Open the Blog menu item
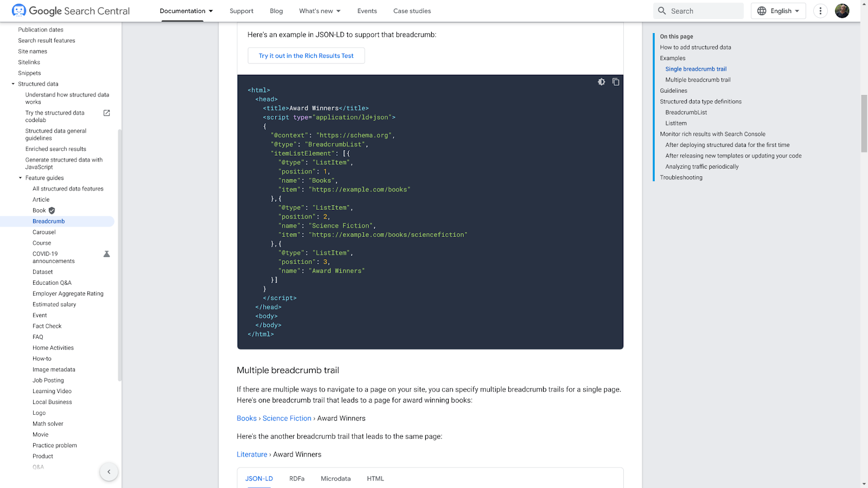Screen dimensions: 868x488 pos(276,11)
